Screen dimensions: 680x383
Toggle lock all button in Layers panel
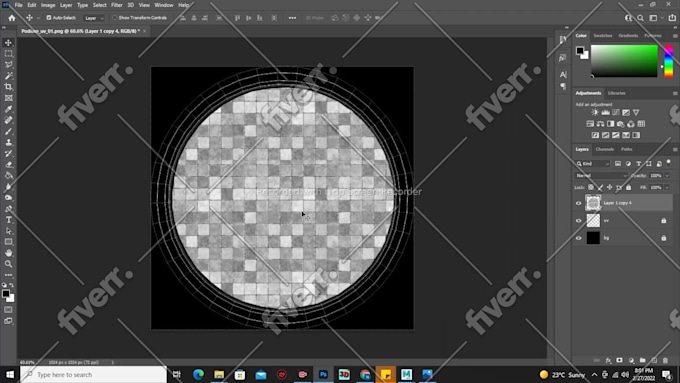pos(628,187)
